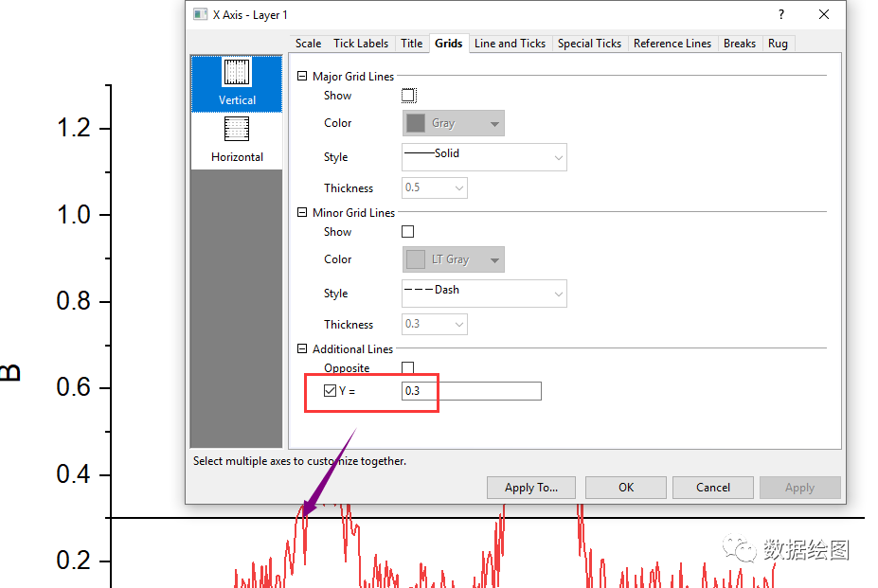Screen dimensions: 878x588
Task: Click the light gray Minor grid swatch
Action: [416, 259]
